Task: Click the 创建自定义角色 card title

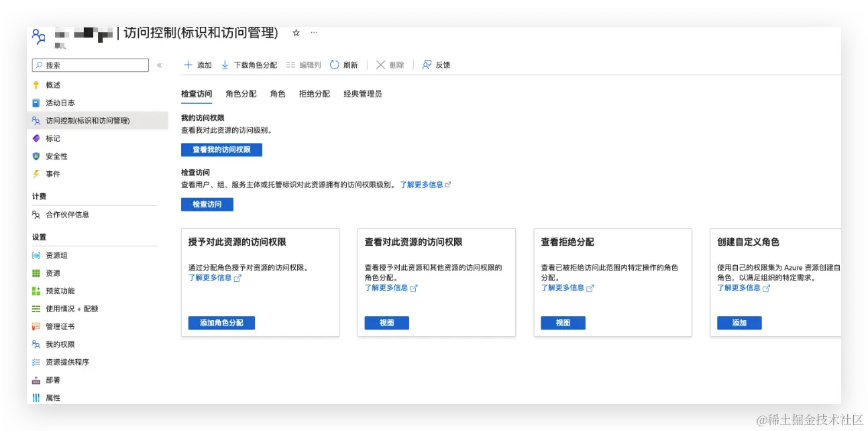Action: tap(748, 242)
